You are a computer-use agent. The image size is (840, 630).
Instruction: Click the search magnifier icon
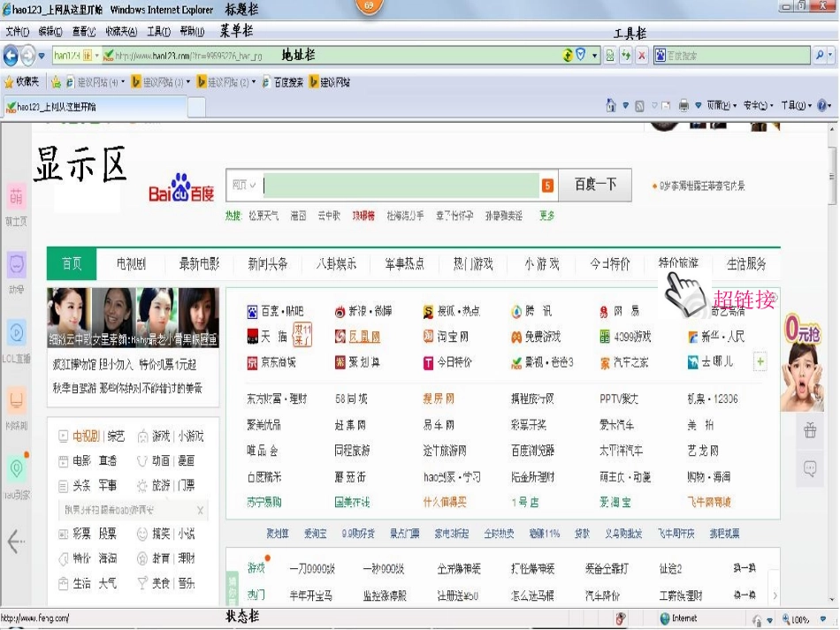820,55
